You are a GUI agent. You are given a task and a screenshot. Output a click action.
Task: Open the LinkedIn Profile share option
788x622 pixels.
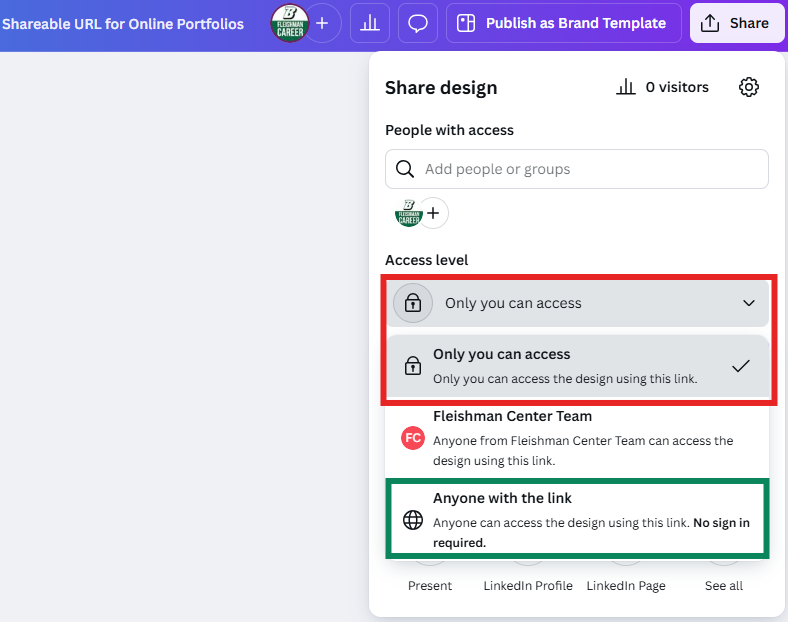[528, 585]
